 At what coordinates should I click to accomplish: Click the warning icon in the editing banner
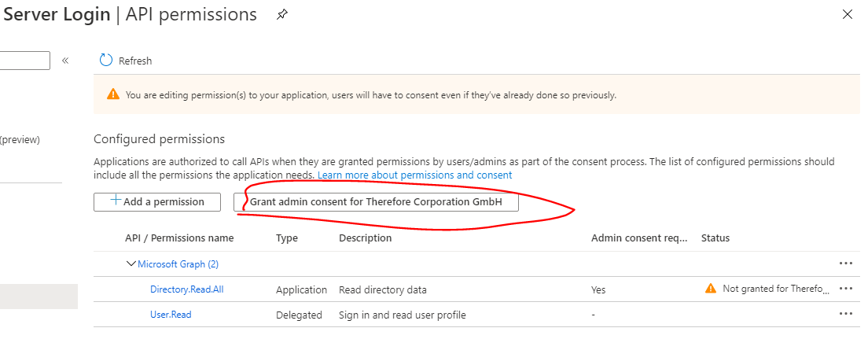click(113, 94)
